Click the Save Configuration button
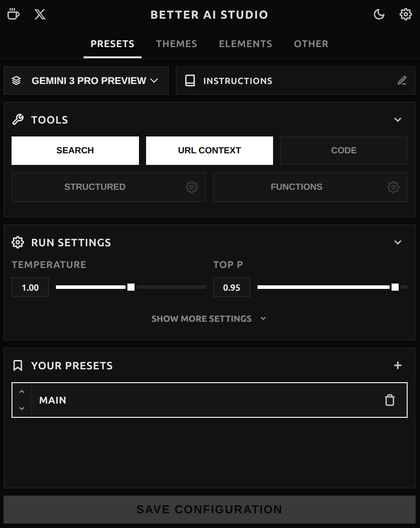The width and height of the screenshot is (420, 528). click(209, 509)
